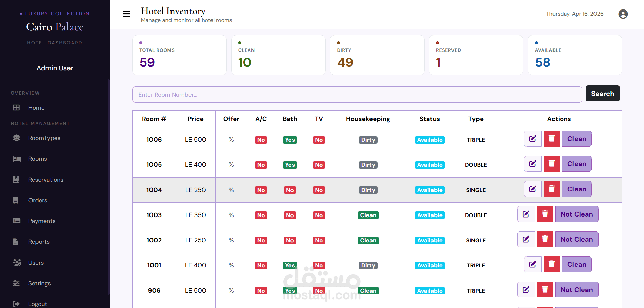644x308 pixels.
Task: Delete room 906 with trash icon
Action: tap(545, 290)
